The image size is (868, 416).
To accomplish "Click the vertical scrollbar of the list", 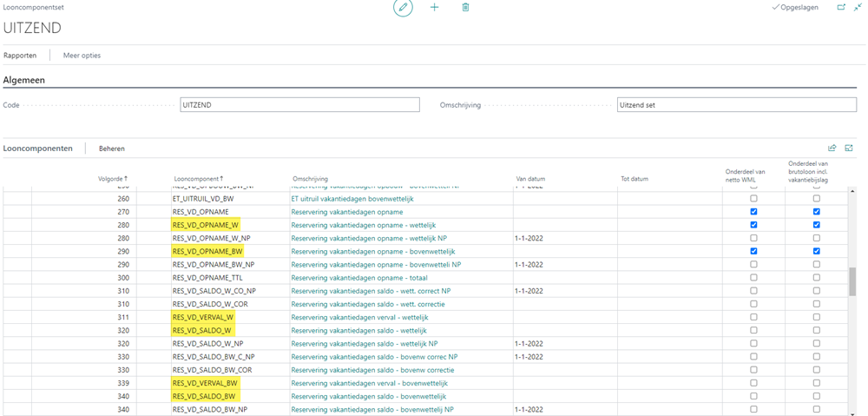I will [852, 282].
